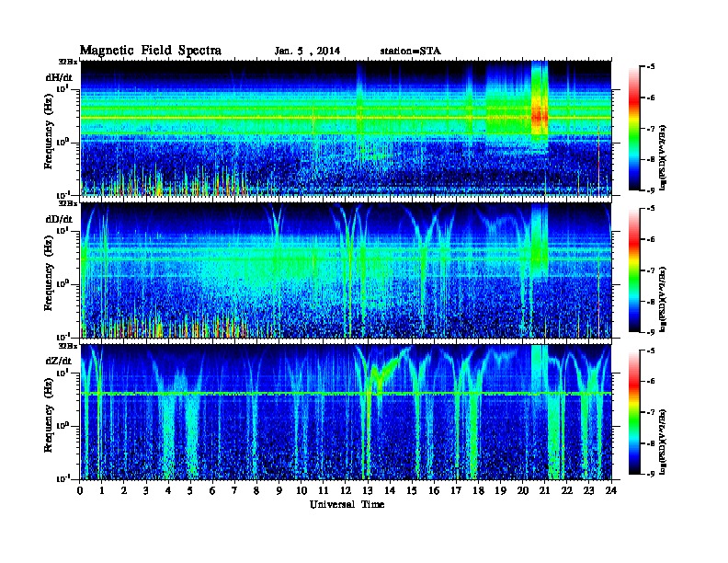728x563 pixels.
Task: Click hour tick label "8" on time axis
Action: [256, 490]
